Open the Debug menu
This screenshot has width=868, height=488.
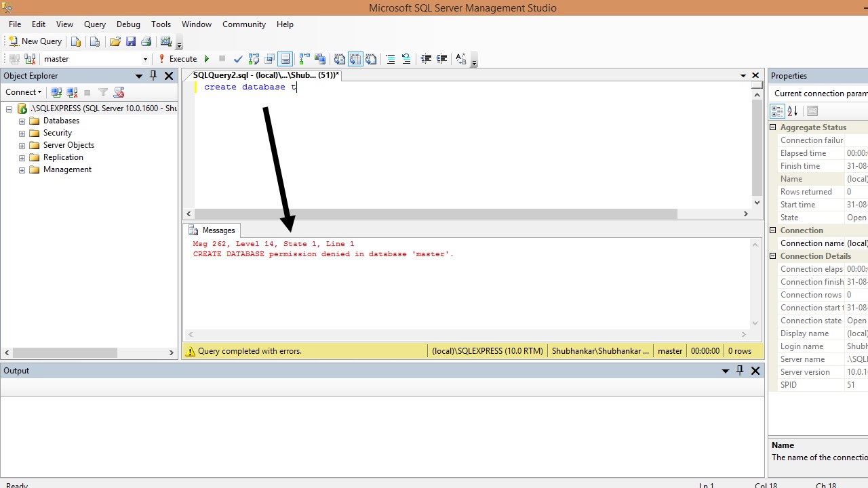128,24
